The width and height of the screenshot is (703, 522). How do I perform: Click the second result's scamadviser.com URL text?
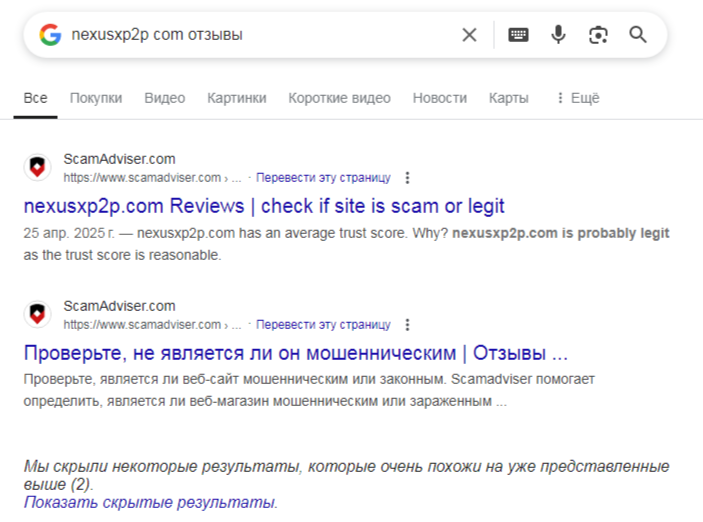coord(152,324)
